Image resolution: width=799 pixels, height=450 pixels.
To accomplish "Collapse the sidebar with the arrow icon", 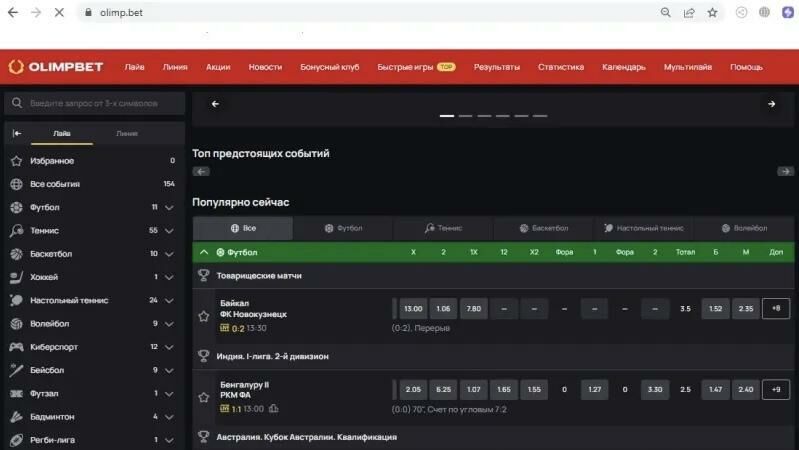I will click(17, 133).
